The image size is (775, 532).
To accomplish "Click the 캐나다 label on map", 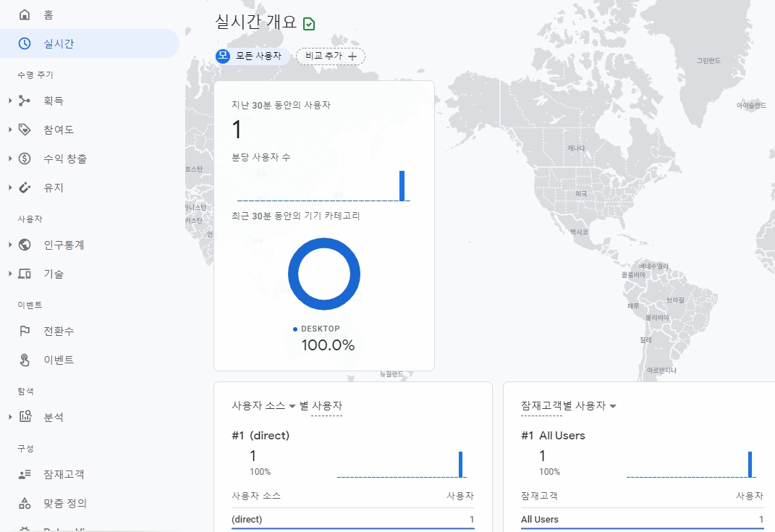I will point(576,148).
